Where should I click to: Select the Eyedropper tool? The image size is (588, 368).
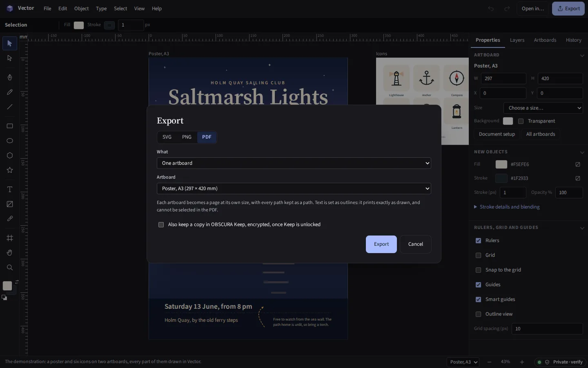pyautogui.click(x=10, y=219)
